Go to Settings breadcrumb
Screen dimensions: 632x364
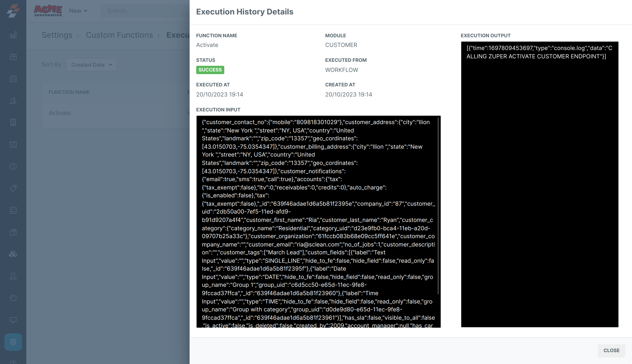(57, 35)
